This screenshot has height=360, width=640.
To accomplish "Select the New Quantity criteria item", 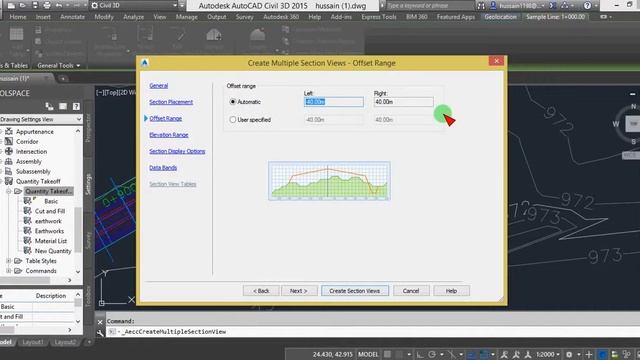I will tap(53, 251).
